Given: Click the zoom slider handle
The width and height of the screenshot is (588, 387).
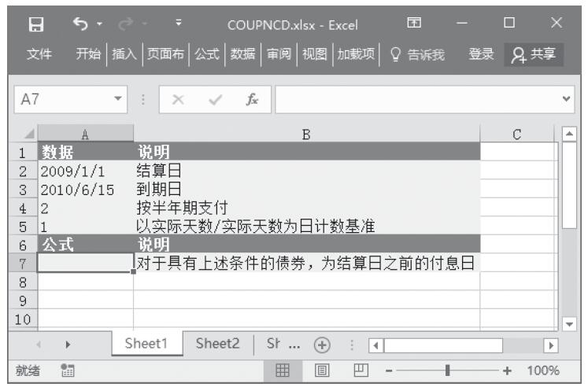Looking at the screenshot, I should (447, 370).
